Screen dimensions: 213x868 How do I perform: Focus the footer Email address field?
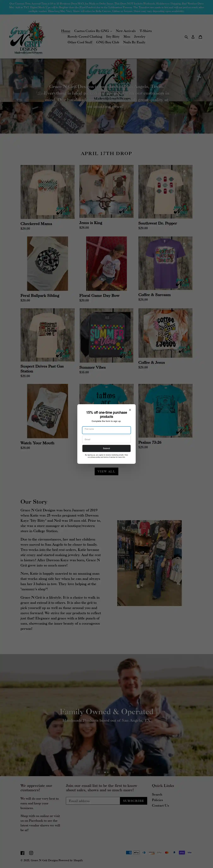pos(93,801)
